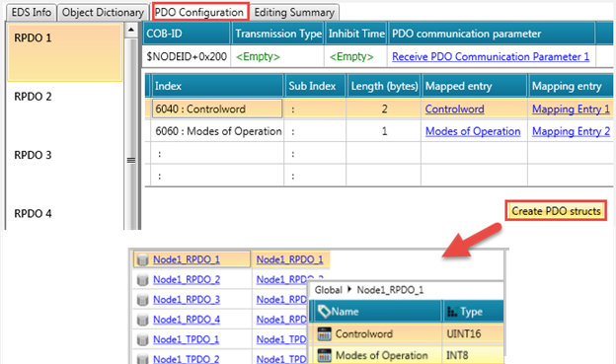Click the Node1_RPDO_4 struct icon
This screenshot has height=364, width=616.
click(142, 320)
